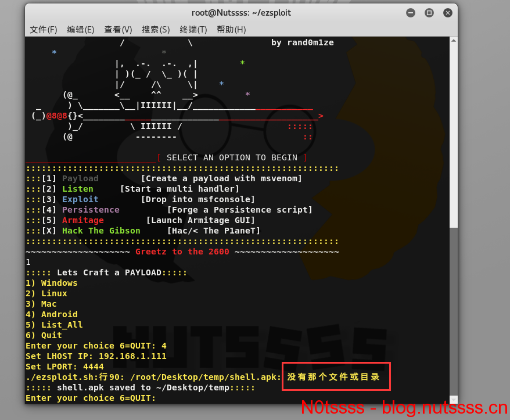The height and width of the screenshot is (420, 510).
Task: Click 'Enter your choice 6=QUIT: 4' line
Action: point(96,346)
